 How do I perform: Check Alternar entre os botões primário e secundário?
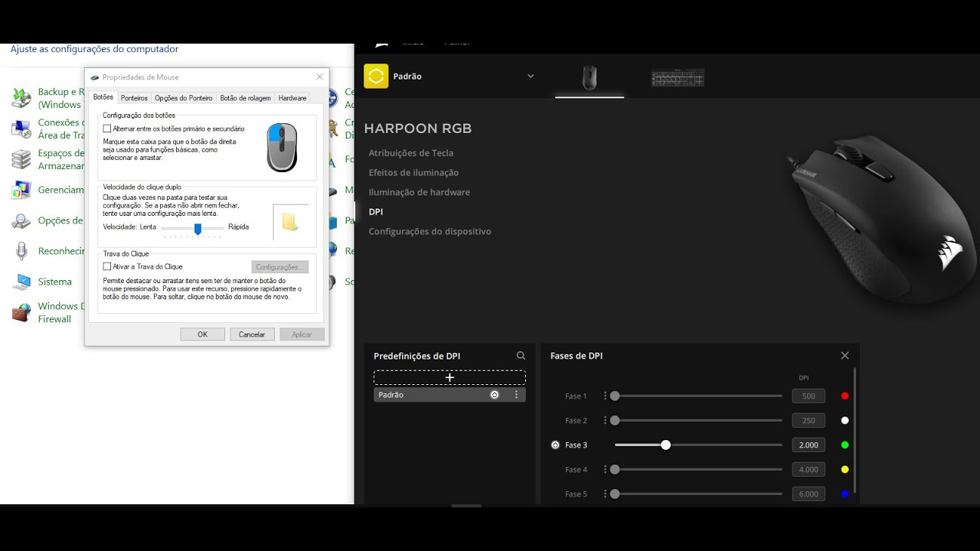pos(107,129)
